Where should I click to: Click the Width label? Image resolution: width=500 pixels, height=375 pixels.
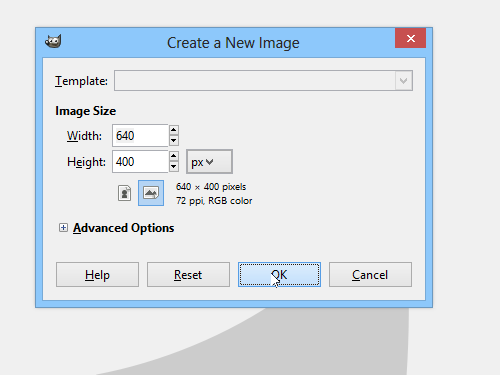(84, 136)
